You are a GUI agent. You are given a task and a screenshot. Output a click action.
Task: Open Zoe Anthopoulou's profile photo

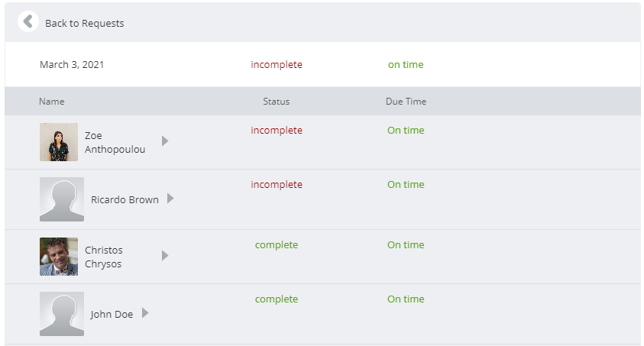click(x=59, y=142)
